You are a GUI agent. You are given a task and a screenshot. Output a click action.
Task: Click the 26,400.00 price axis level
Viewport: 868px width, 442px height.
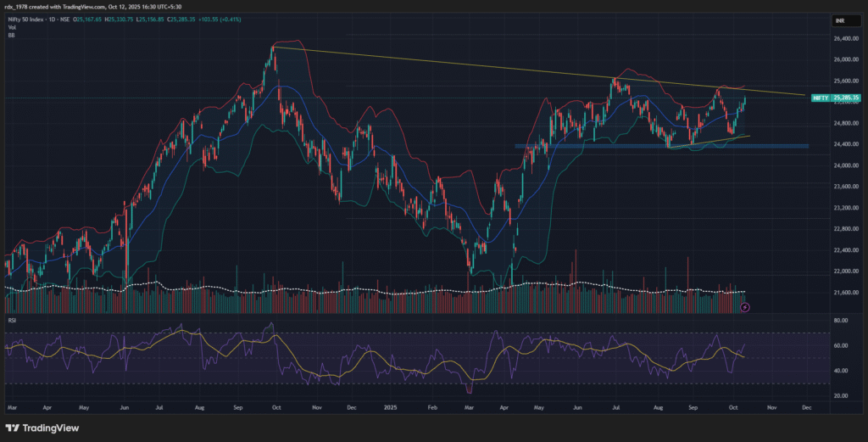pos(843,39)
